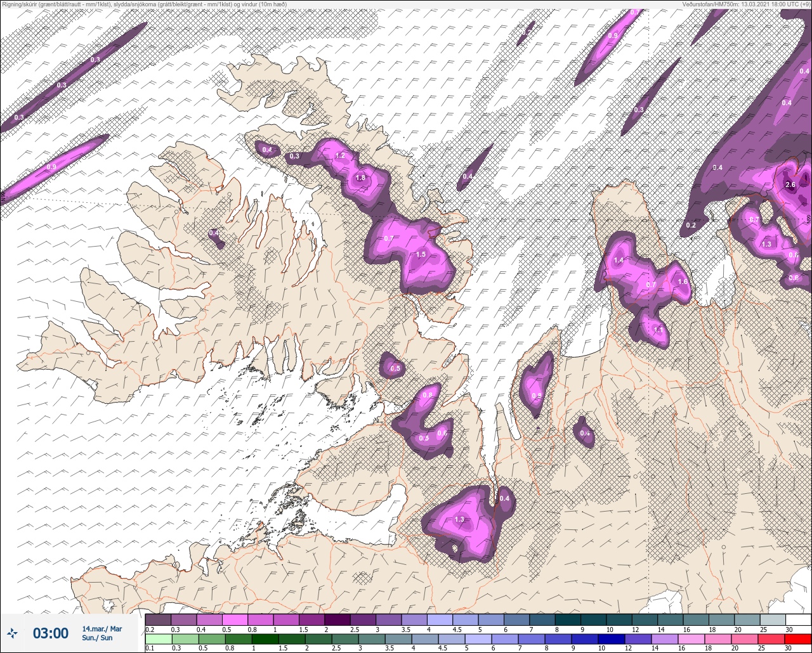Click the 1.5 snowfall value on the map
This screenshot has width=812, height=653.
[x=421, y=254]
